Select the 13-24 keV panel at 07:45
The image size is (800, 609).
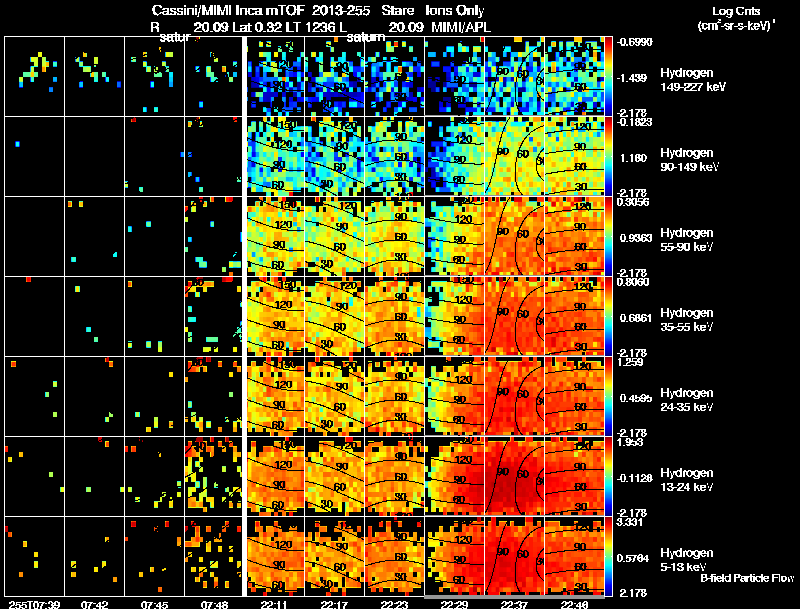(x=154, y=476)
